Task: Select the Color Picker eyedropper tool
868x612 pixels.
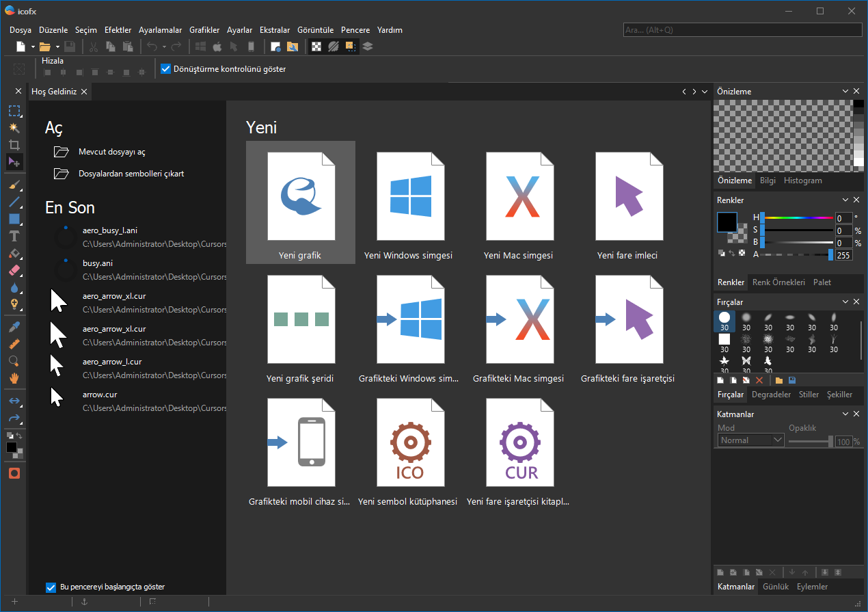Action: (x=14, y=328)
